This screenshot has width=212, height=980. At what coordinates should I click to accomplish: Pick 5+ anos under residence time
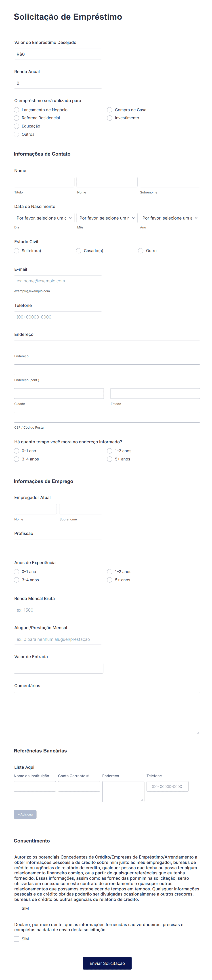(110, 459)
